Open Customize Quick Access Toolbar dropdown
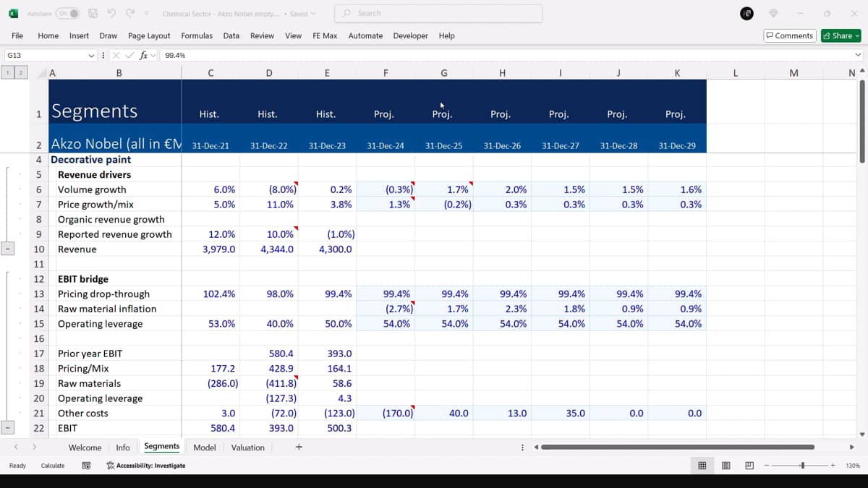Viewport: 868px width, 488px height. 147,14
